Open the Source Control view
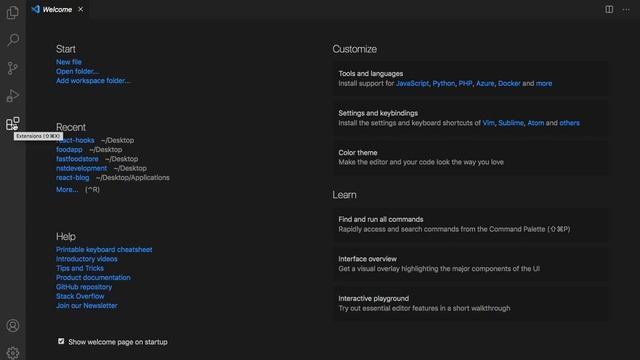 coord(13,68)
